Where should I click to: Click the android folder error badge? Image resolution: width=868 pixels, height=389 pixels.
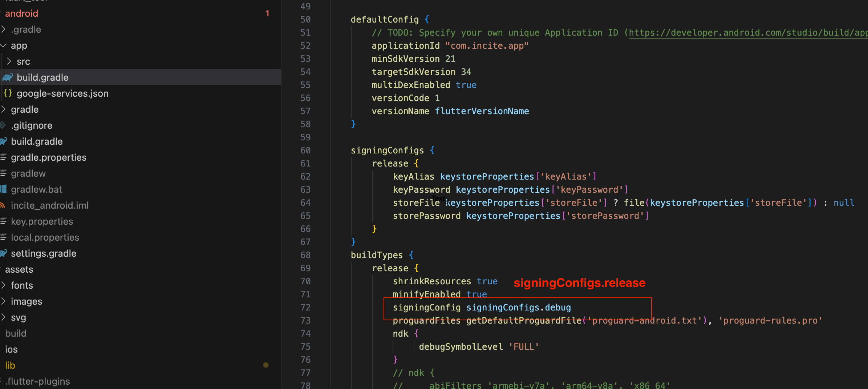pos(267,13)
